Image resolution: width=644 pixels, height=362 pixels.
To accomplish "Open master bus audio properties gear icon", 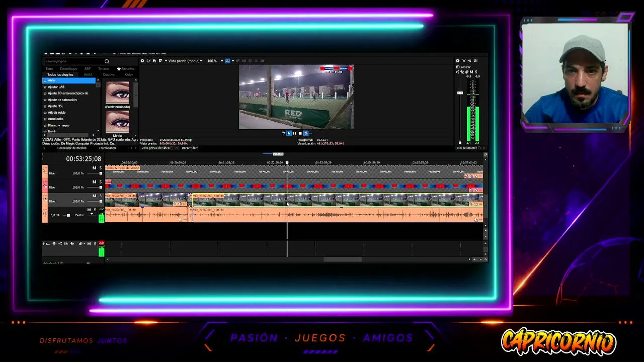I will 457,61.
